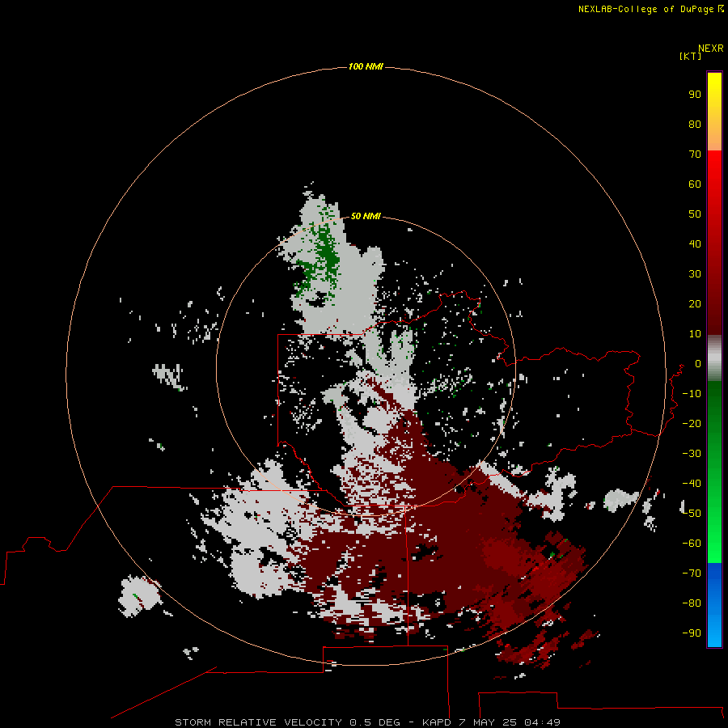
Task: Click the -60 value on the velocity scale
Action: 692,544
